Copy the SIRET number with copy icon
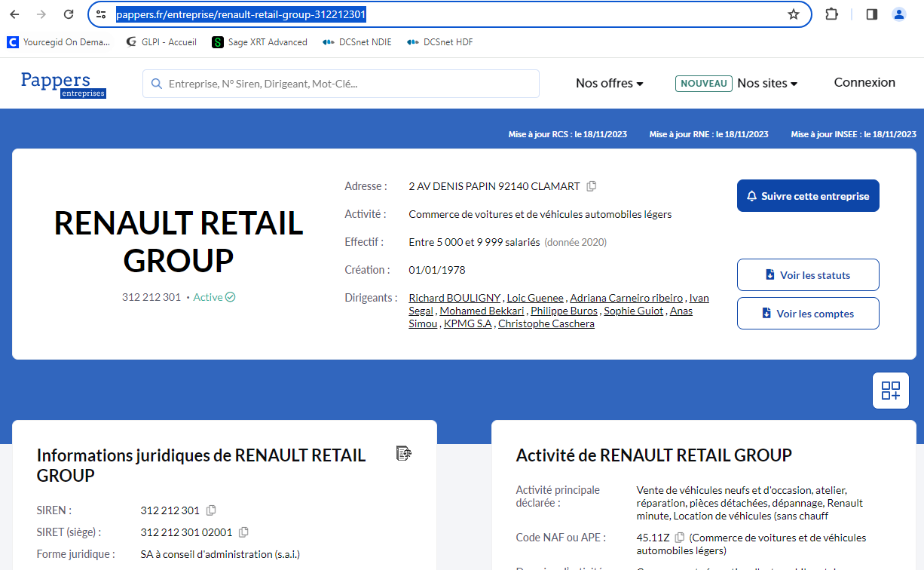Image resolution: width=924 pixels, height=570 pixels. (243, 532)
